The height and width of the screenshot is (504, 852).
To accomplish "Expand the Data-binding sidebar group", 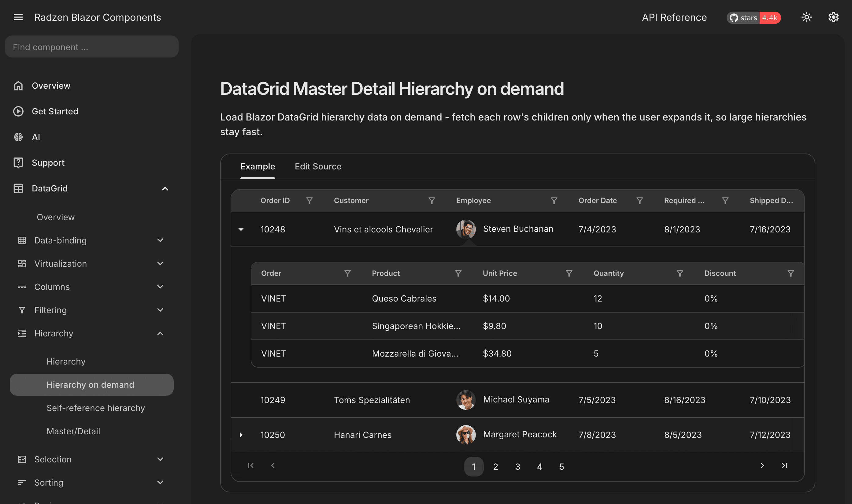I will point(160,240).
